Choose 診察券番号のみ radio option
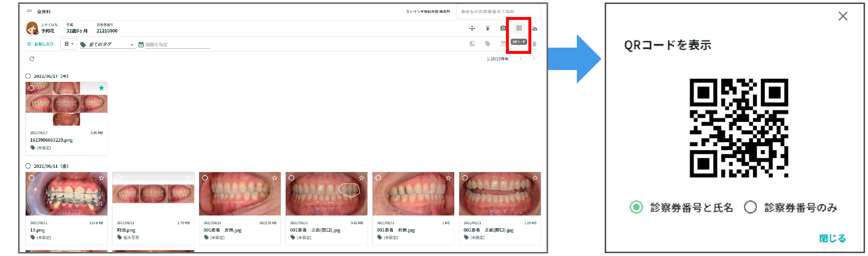 pyautogui.click(x=750, y=207)
